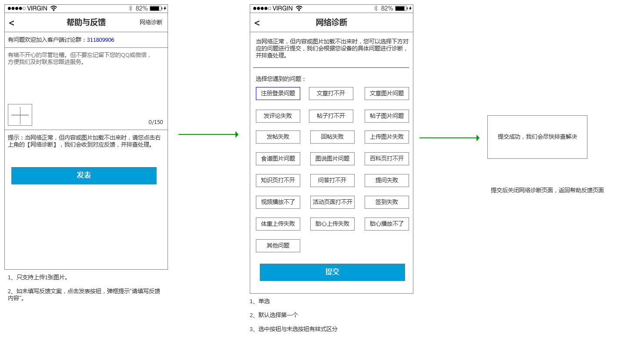
Task: Click the feedback text input area
Action: pos(86,78)
